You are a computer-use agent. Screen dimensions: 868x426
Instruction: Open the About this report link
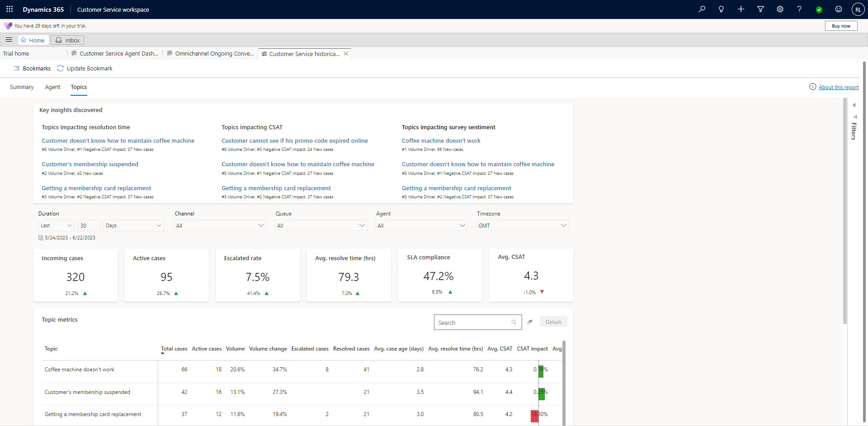coord(838,87)
